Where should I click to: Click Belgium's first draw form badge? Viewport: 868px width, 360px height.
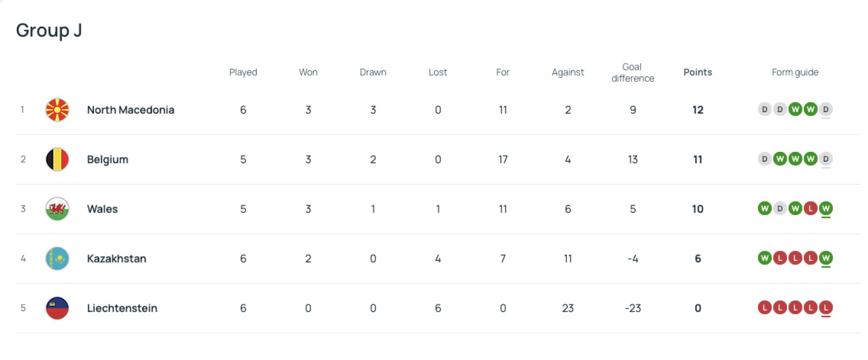[764, 159]
